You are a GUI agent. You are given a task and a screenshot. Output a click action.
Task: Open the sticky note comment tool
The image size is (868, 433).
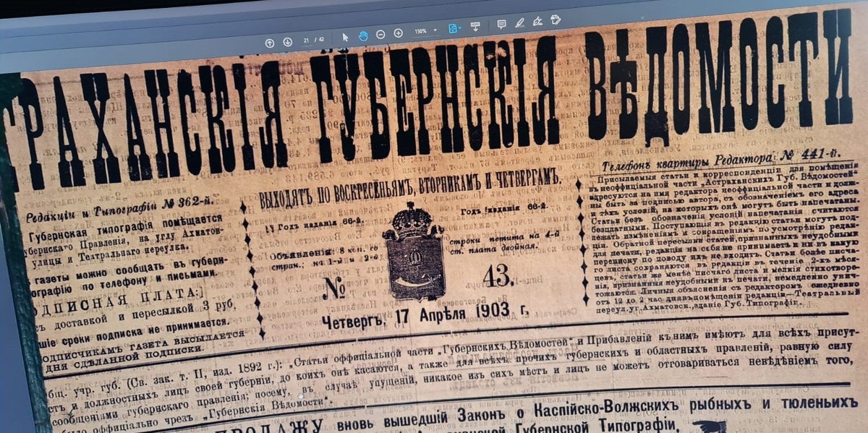(503, 25)
